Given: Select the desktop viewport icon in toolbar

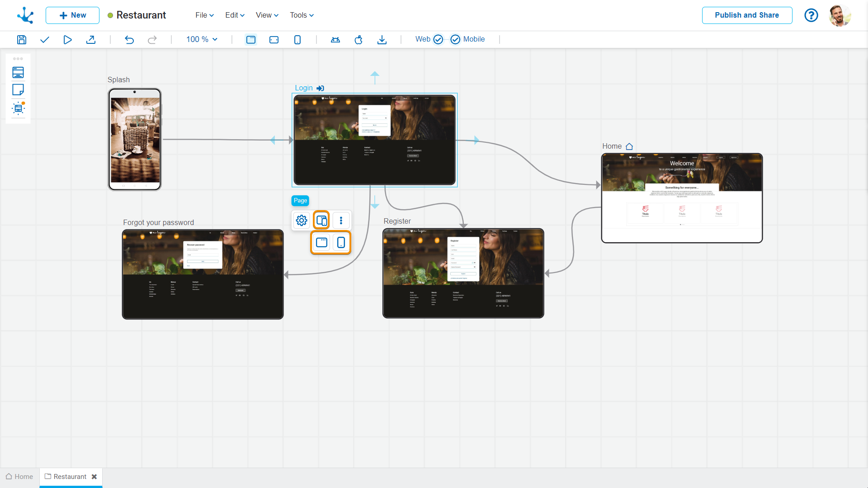Looking at the screenshot, I should tap(250, 39).
